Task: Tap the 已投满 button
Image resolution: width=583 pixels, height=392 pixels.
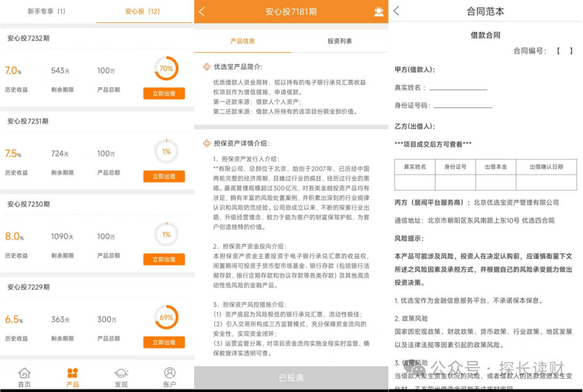Action: point(291,378)
